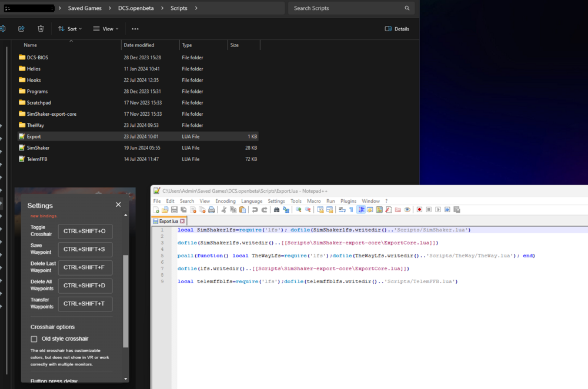The height and width of the screenshot is (389, 588).
Task: Toggle the Details pane button in Explorer
Action: (397, 29)
